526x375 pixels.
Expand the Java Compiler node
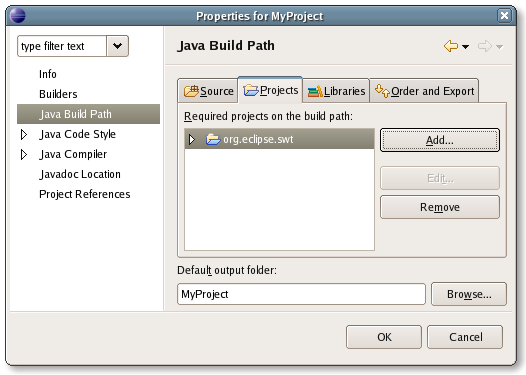24,154
